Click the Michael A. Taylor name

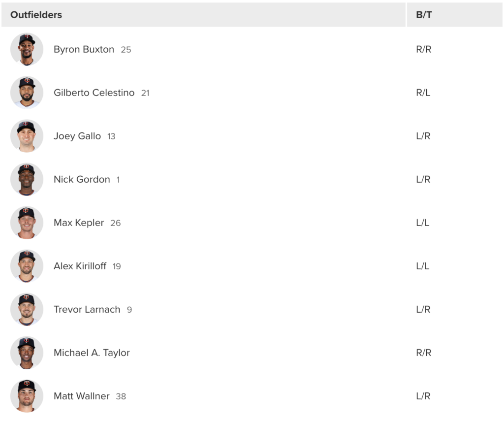click(x=92, y=353)
